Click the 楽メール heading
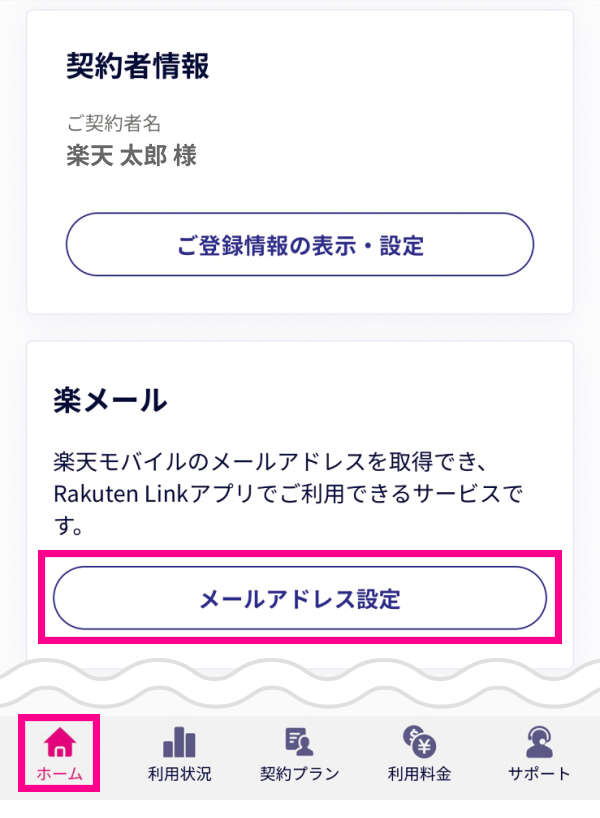 coord(110,400)
